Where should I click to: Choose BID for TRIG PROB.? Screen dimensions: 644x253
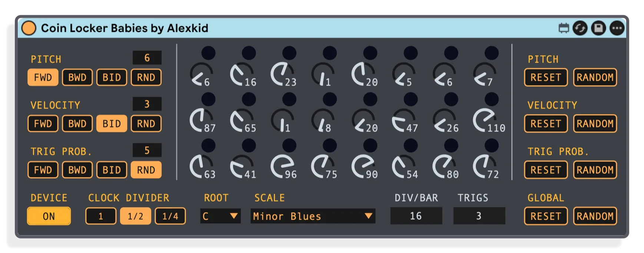pyautogui.click(x=112, y=170)
